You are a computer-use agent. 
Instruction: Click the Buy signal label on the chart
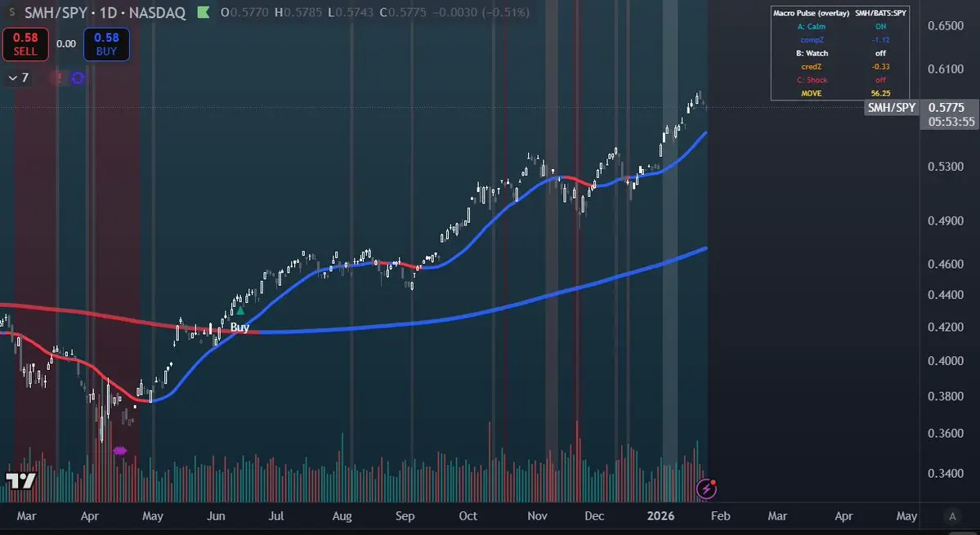coord(239,327)
